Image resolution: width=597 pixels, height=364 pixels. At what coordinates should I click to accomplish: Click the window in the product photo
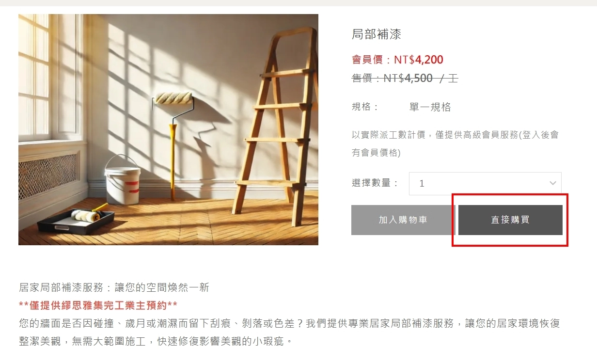[x=47, y=78]
